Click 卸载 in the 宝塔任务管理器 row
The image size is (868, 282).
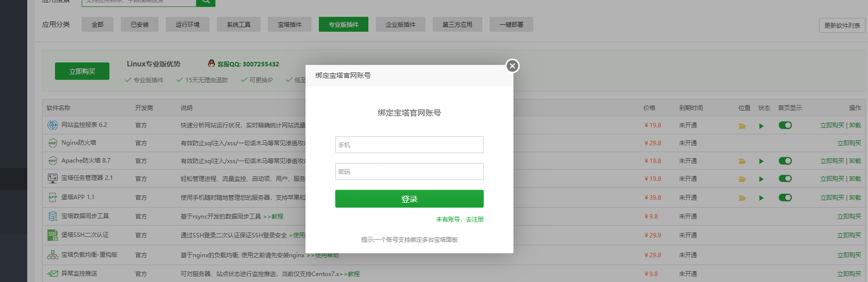[855, 178]
